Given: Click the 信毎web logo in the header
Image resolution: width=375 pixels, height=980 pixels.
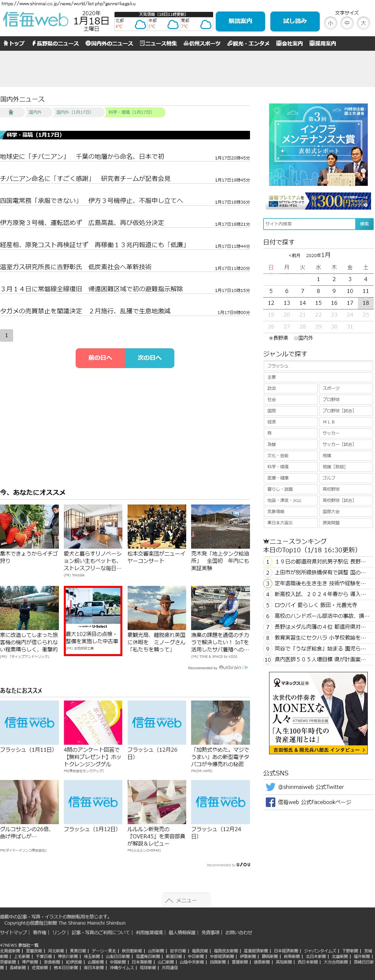Looking at the screenshot, I should click(36, 20).
